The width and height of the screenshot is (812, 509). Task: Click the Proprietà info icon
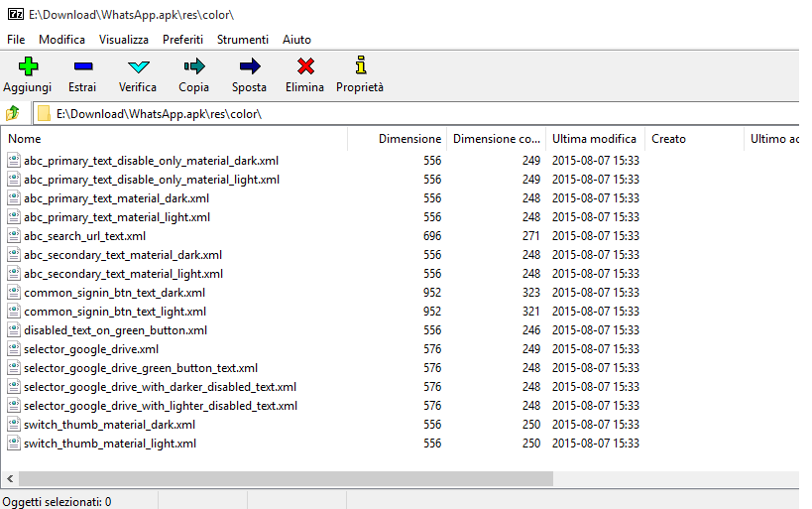tap(361, 65)
